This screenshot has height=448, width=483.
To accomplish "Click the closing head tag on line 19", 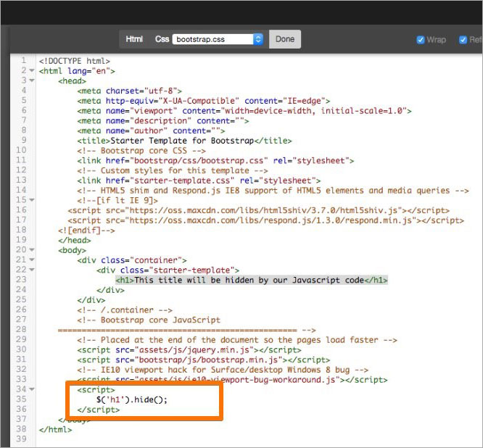I will (x=74, y=240).
